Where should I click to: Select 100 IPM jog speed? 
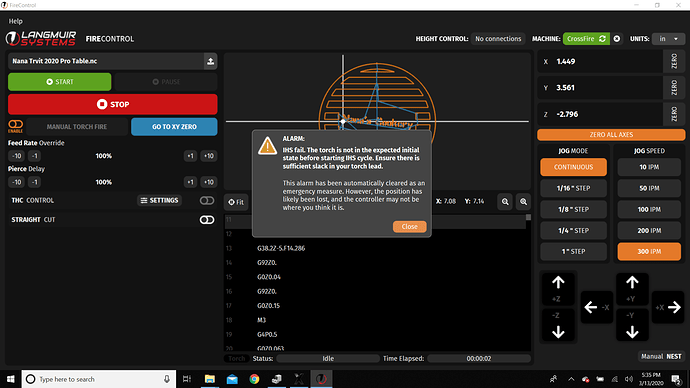point(649,209)
